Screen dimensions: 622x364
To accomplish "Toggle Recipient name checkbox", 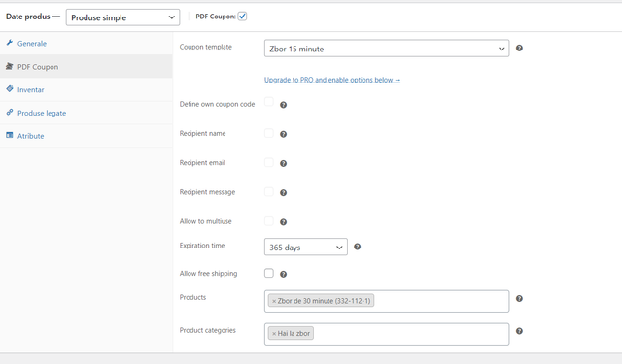I will (269, 133).
